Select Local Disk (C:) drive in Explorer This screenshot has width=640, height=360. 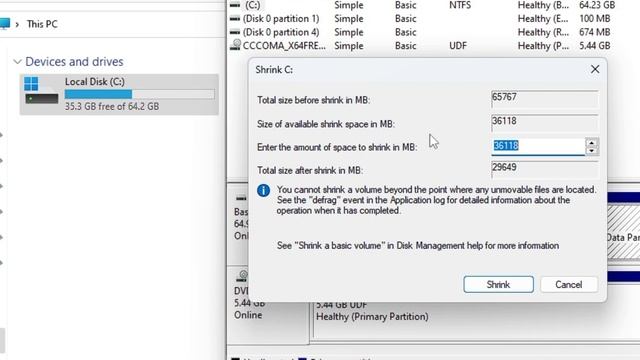click(119, 94)
